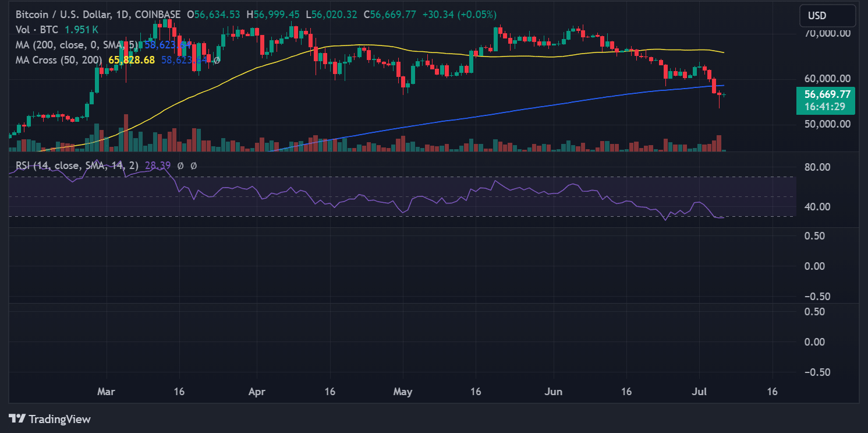Click the 60,000.00 price axis label
Screen dimensions: 868x433
[x=827, y=79]
